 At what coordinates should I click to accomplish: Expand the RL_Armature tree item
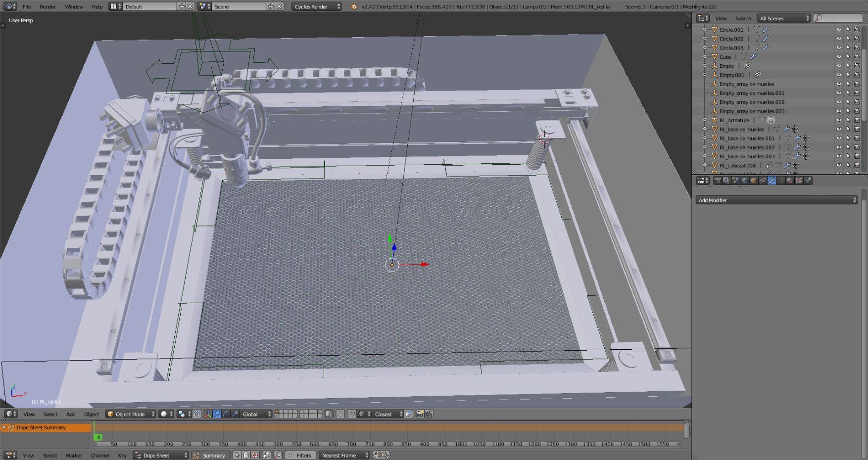click(705, 120)
